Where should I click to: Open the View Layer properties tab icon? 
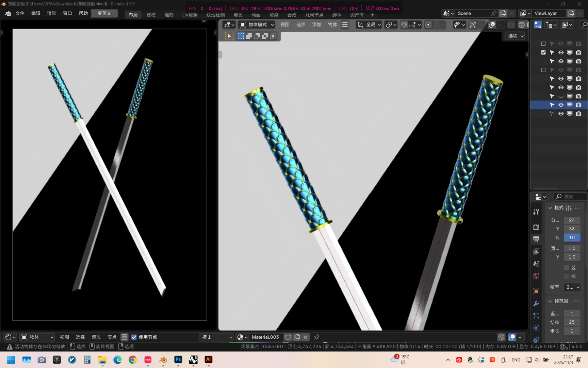click(536, 251)
